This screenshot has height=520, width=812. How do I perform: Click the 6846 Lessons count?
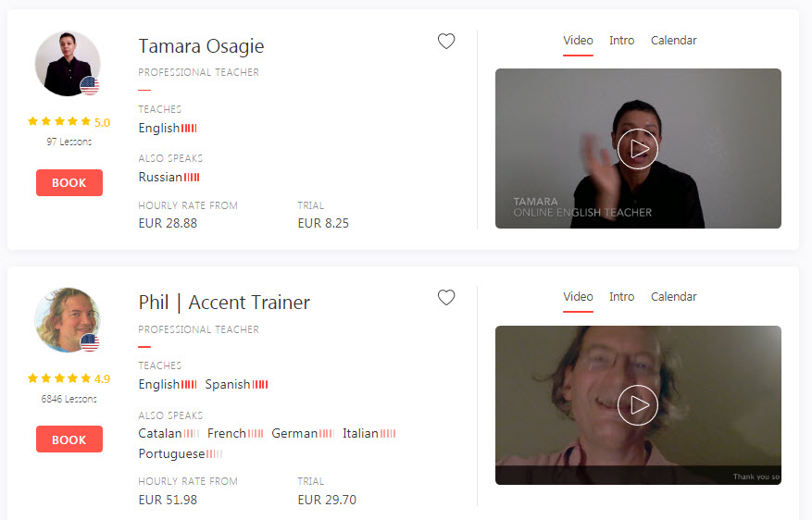[x=69, y=399]
